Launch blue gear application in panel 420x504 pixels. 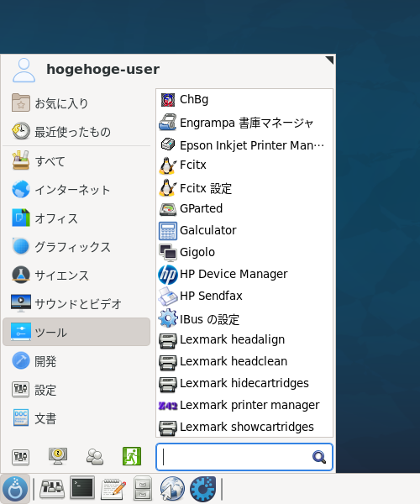(x=202, y=489)
